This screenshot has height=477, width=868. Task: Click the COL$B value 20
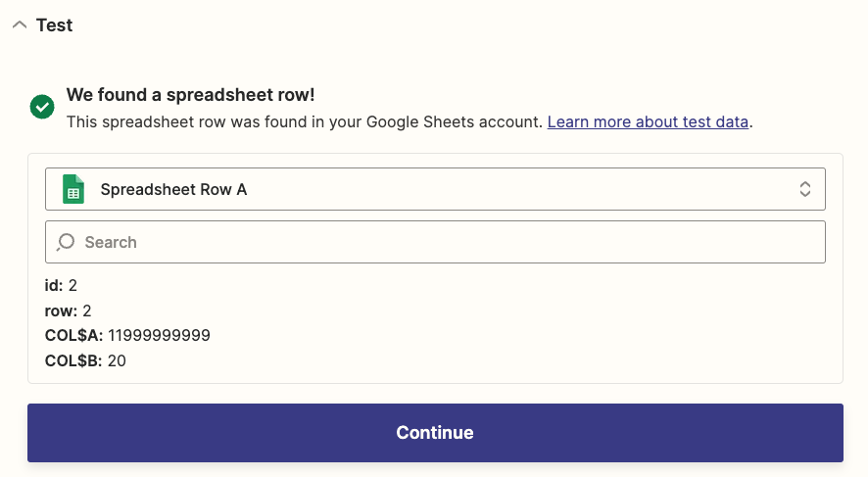click(x=117, y=361)
